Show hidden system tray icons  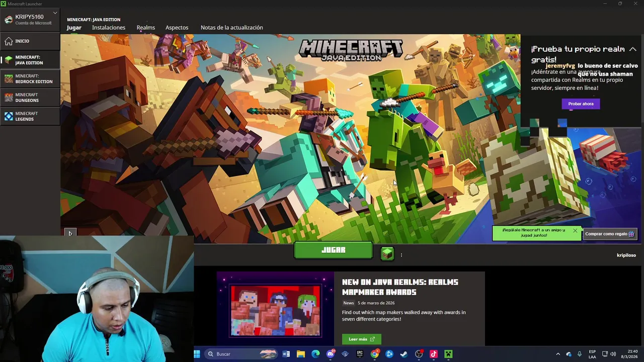[557, 354]
